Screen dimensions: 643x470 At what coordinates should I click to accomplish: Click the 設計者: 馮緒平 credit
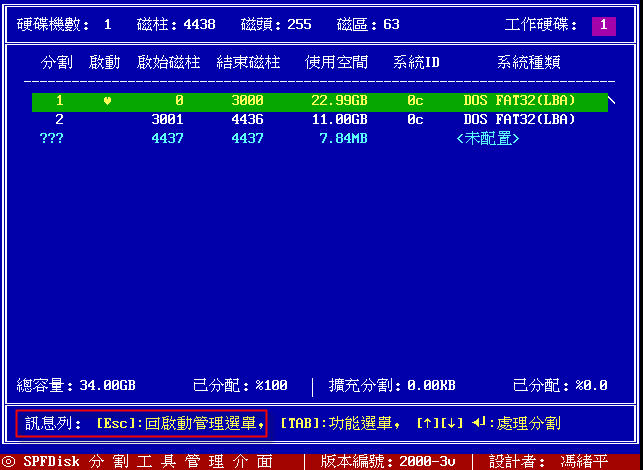[x=548, y=461]
